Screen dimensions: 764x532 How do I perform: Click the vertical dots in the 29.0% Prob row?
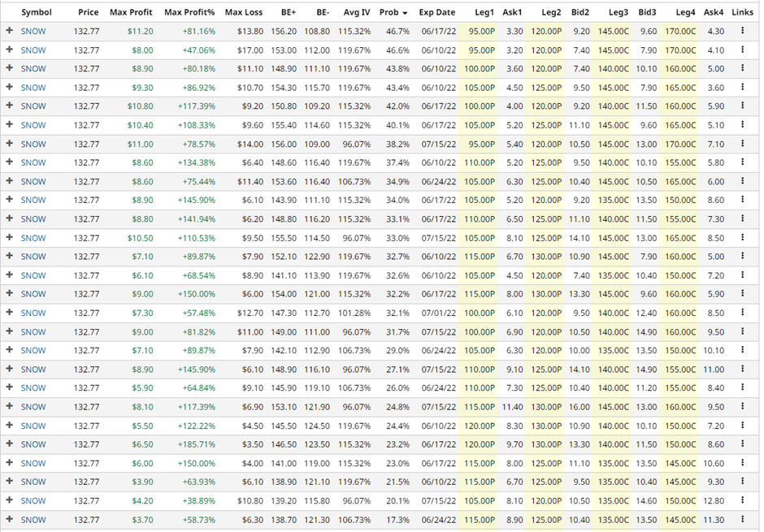(x=742, y=350)
